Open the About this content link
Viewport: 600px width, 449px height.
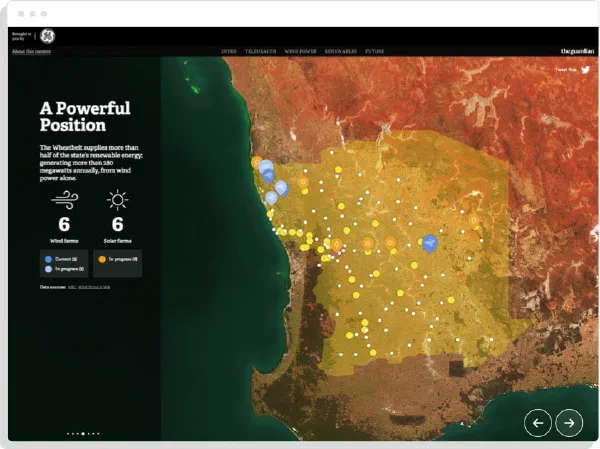pos(31,51)
